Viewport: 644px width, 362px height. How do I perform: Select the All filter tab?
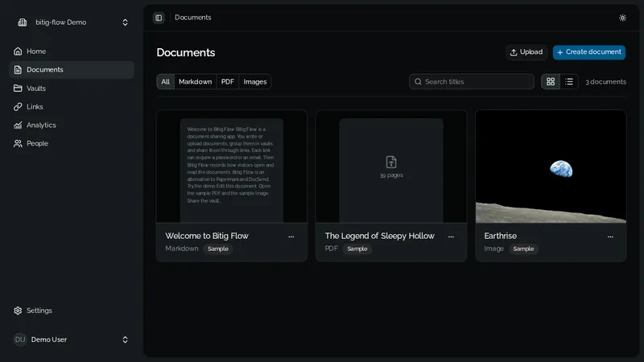point(166,82)
